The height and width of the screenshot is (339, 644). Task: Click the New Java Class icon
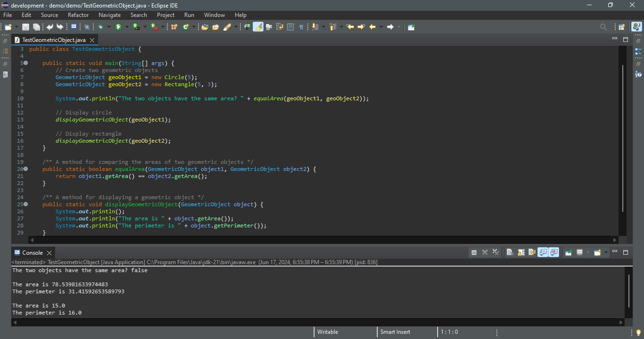[x=186, y=27]
